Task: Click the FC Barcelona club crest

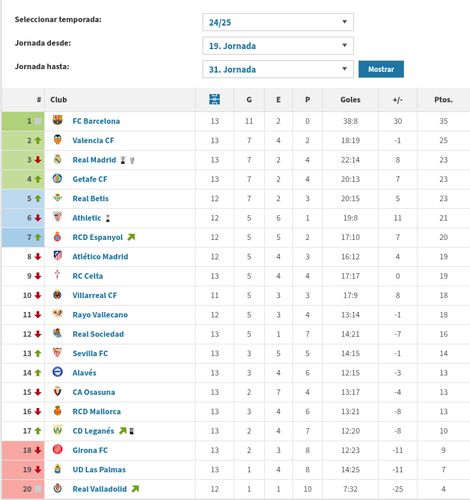Action: pos(58,120)
